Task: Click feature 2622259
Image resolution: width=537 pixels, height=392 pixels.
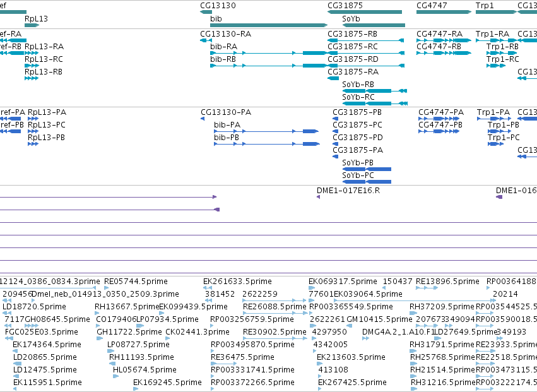Action: [260, 294]
